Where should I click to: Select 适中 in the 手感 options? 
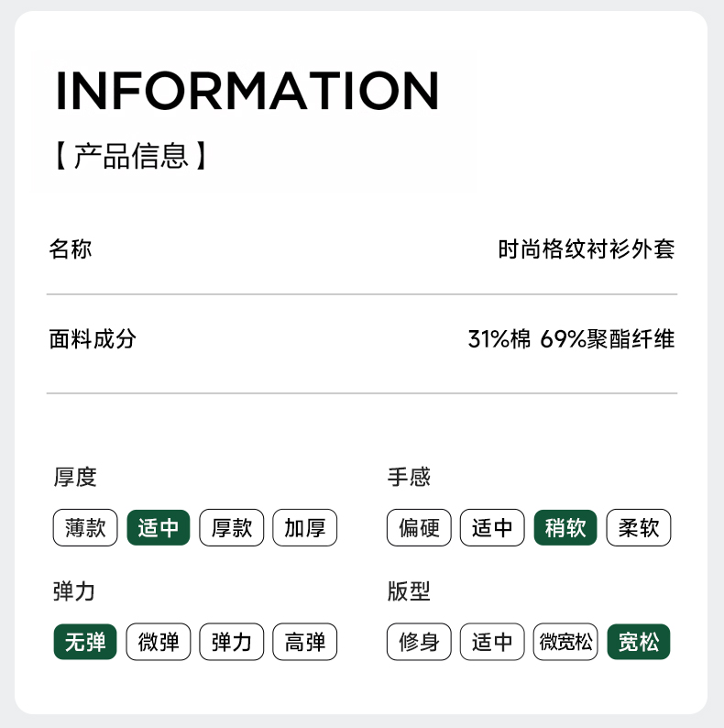[x=492, y=528]
